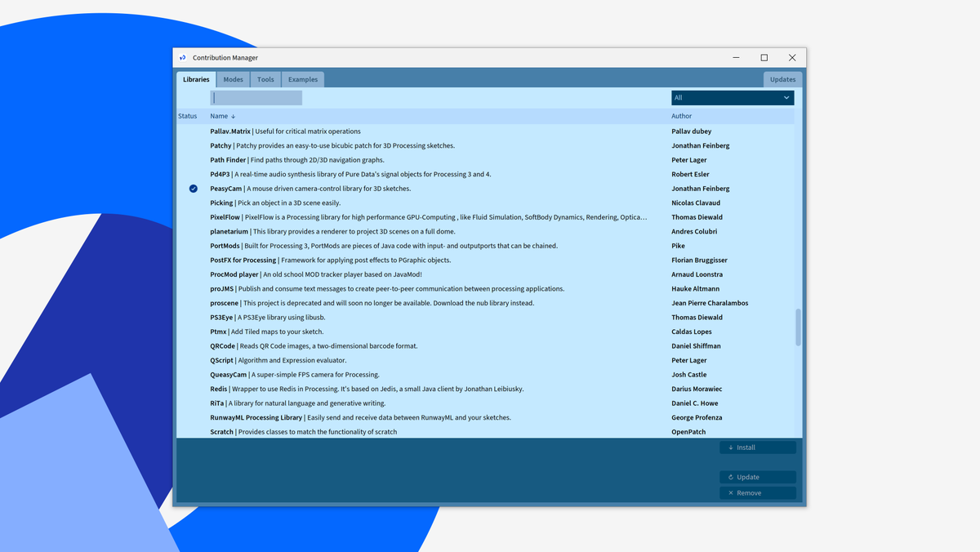
Task: Click author Pallav dubey
Action: tap(692, 131)
